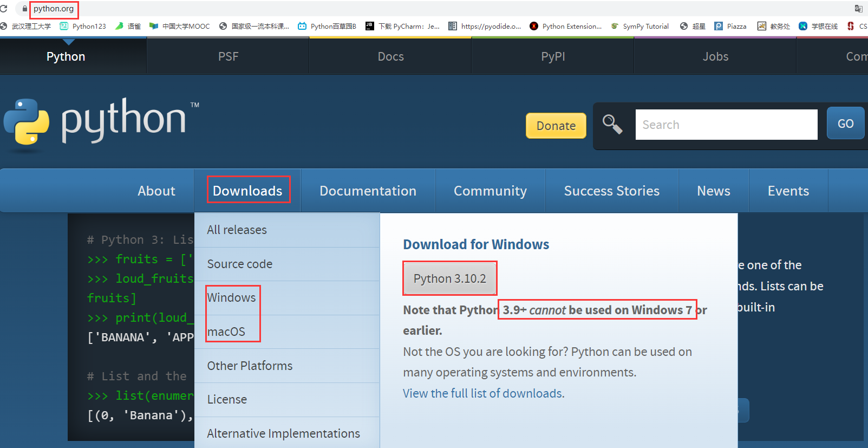This screenshot has height=448, width=868.
Task: Click the yellow Donate button
Action: 556,126
